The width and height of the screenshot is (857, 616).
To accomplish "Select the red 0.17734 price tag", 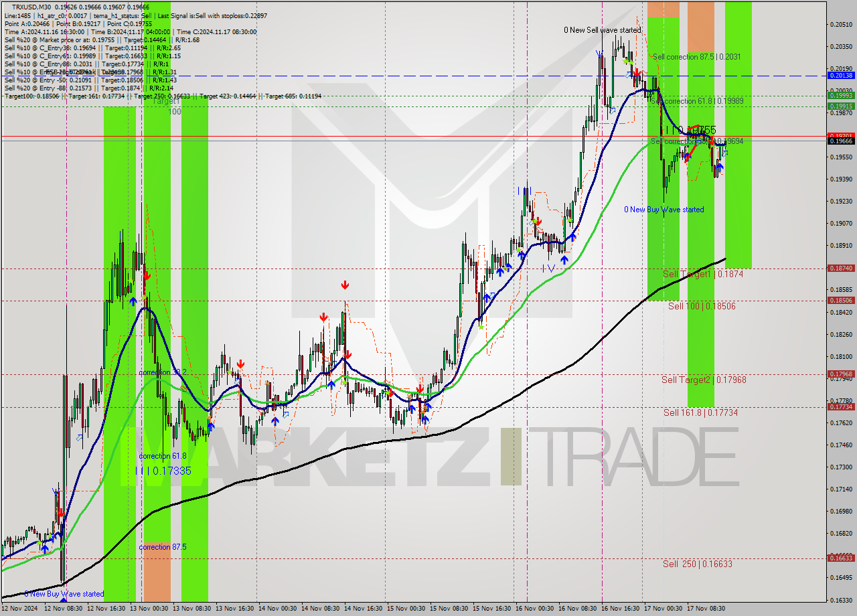I will 841,406.
